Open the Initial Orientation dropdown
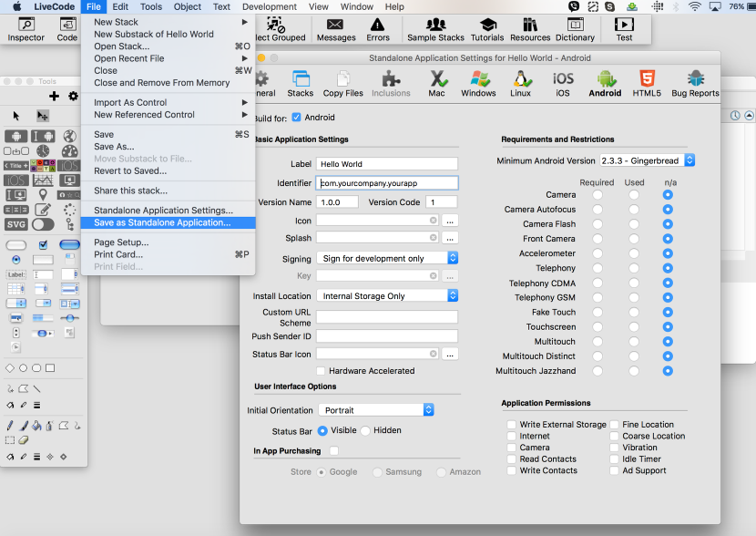 pyautogui.click(x=376, y=410)
